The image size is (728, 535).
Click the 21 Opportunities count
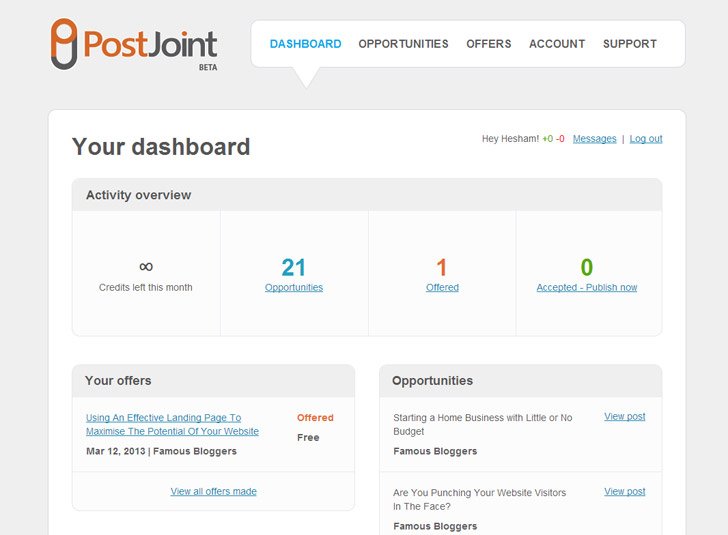[x=293, y=268]
